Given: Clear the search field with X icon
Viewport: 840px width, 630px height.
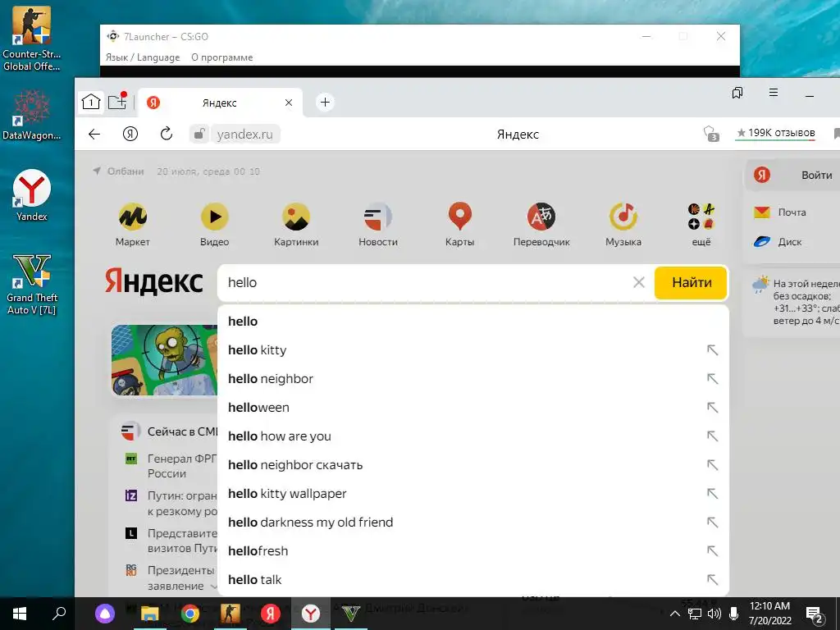Looking at the screenshot, I should (638, 282).
